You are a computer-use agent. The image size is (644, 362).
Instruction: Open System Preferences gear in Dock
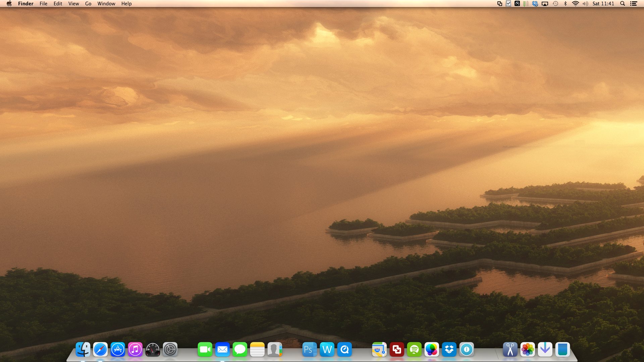coord(170,350)
